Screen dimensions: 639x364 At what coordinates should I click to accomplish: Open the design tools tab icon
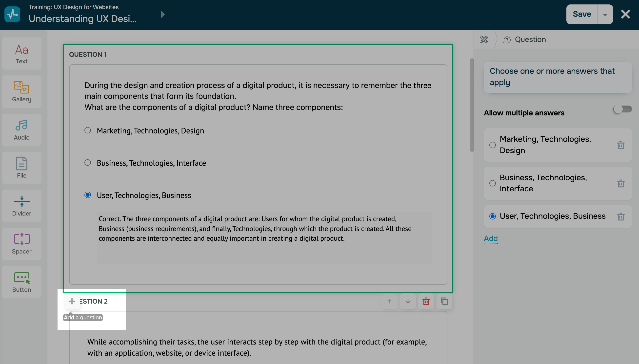click(484, 39)
